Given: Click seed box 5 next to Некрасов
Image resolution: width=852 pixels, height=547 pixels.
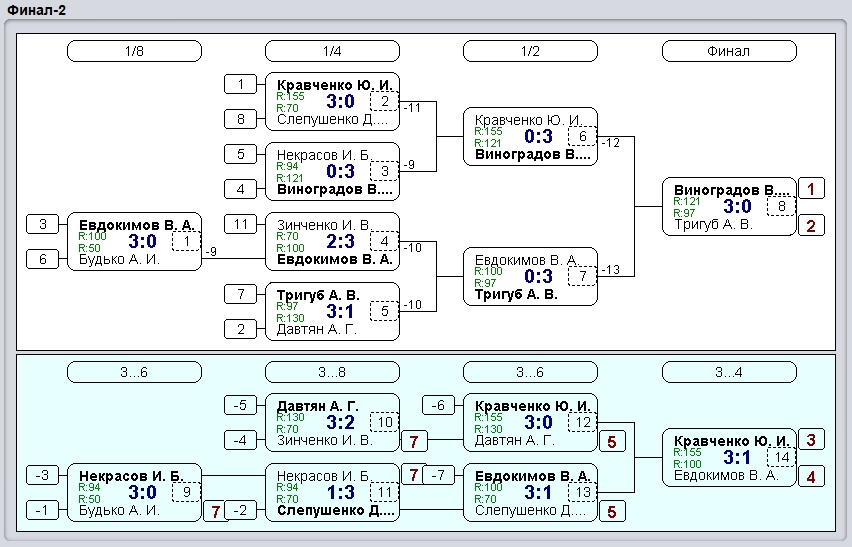Looking at the screenshot, I should click(241, 154).
